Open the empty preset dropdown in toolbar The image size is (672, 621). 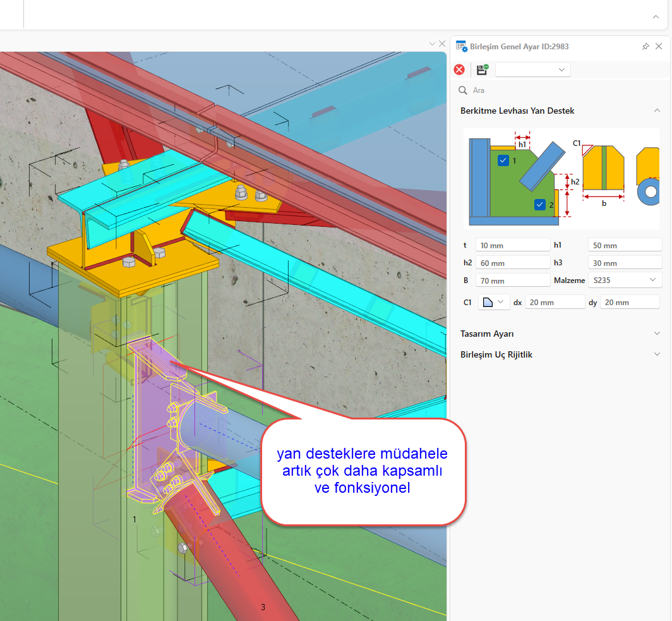(x=532, y=69)
